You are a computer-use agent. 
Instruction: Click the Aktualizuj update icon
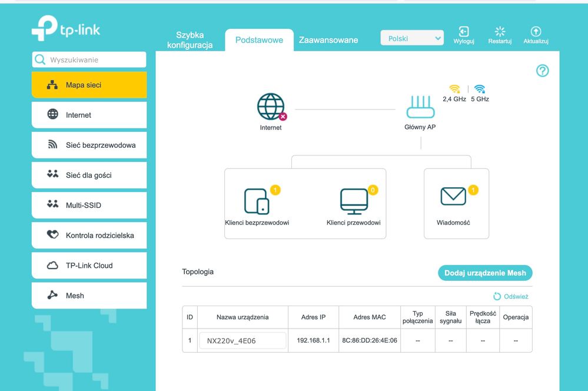click(x=536, y=32)
